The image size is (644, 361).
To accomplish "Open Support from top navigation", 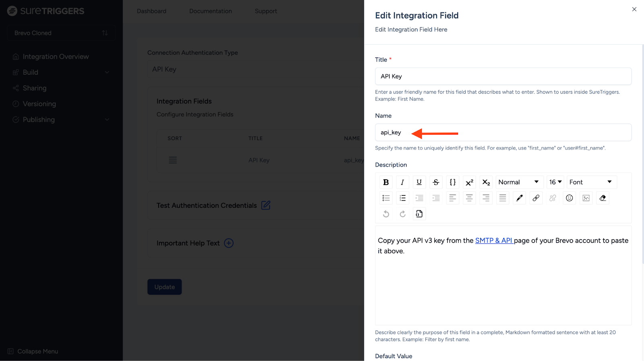I will (266, 11).
